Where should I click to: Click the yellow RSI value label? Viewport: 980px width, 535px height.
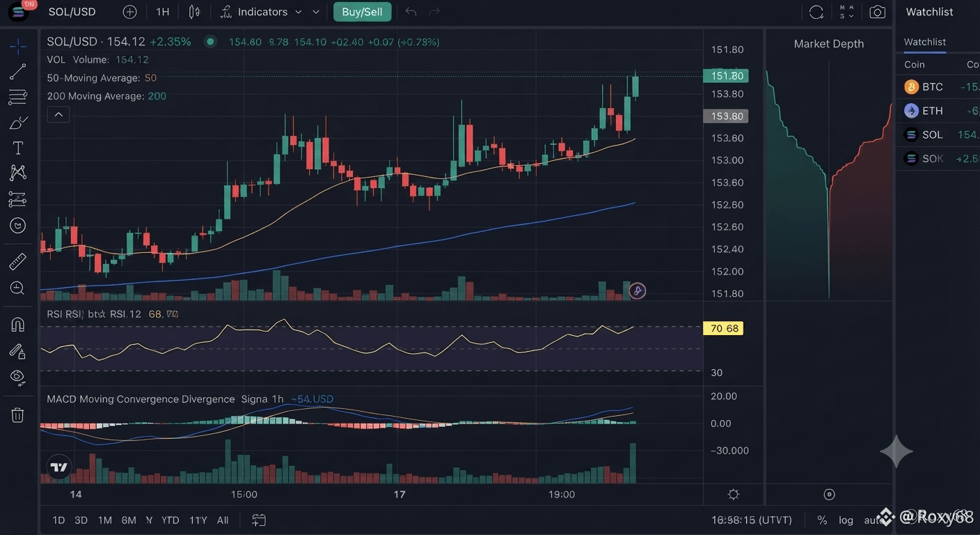[x=724, y=328]
